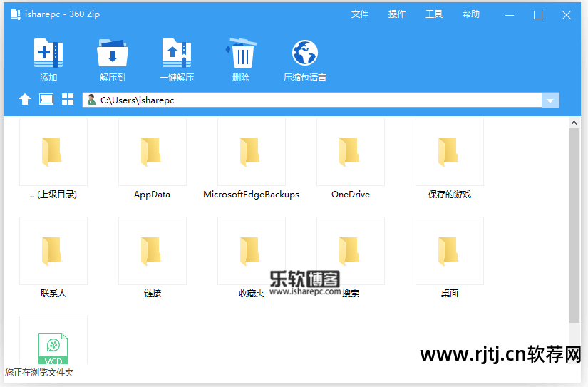Select the 联系人 folder icon

pyautogui.click(x=51, y=251)
